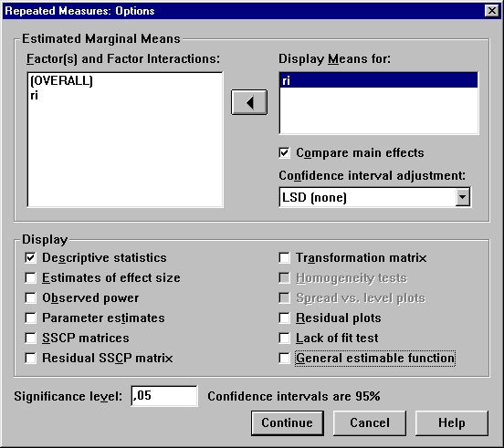
Task: Check General estimable function
Action: [x=284, y=358]
